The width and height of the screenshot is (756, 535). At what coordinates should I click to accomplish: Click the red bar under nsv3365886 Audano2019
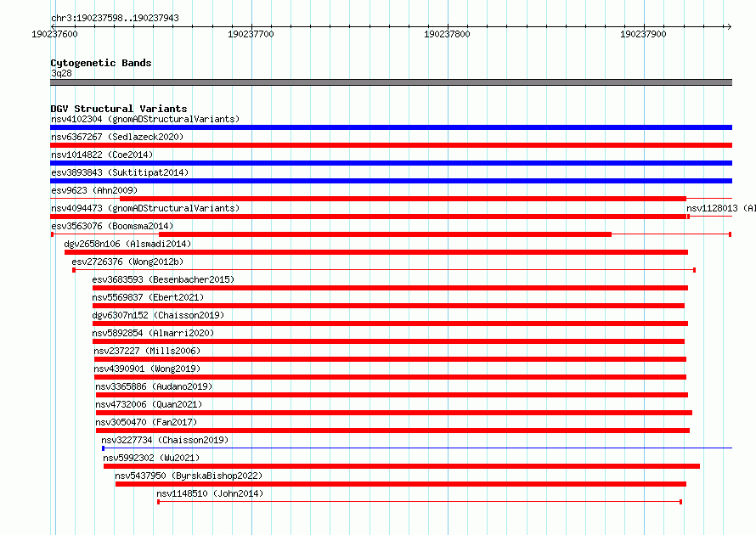[392, 395]
